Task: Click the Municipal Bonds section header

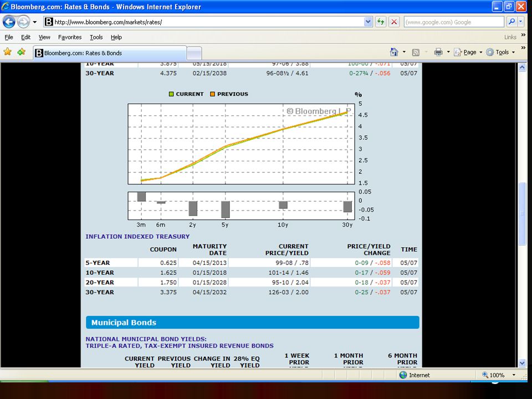Action: pos(253,323)
